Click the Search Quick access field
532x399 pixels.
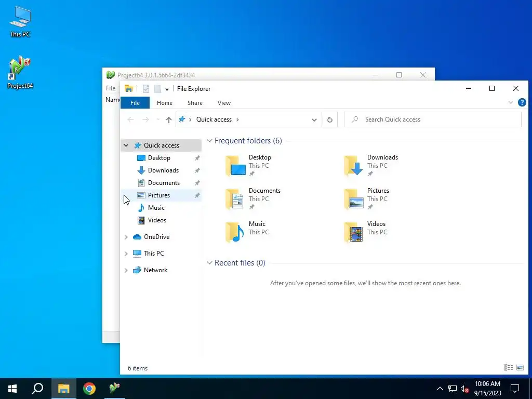[433, 119]
